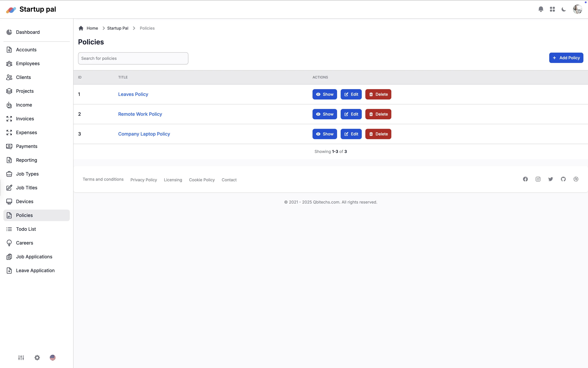The image size is (588, 368).
Task: Click the Careers lightbulb icon
Action: [x=9, y=243]
